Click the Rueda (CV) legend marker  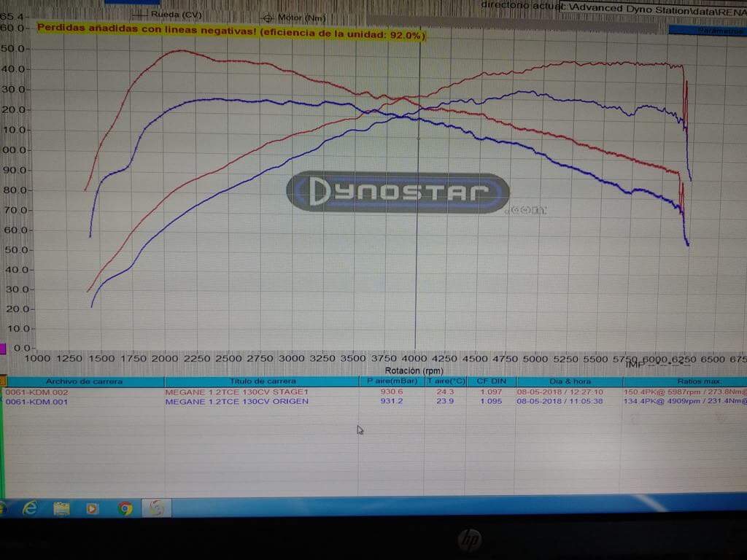coord(139,15)
